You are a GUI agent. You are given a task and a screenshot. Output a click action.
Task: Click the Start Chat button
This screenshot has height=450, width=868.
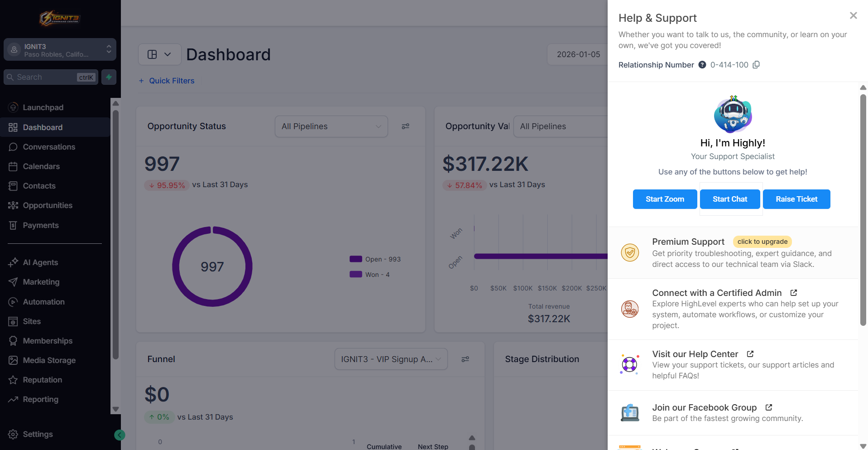click(730, 199)
